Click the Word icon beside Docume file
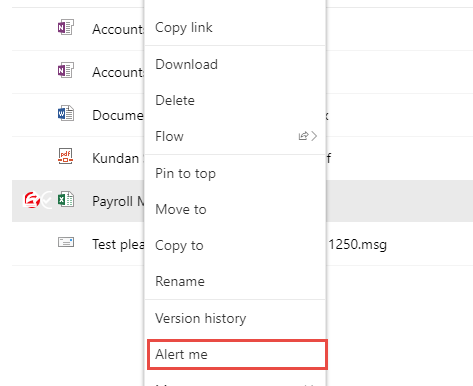Viewport: 473px width, 386px height. 66,113
